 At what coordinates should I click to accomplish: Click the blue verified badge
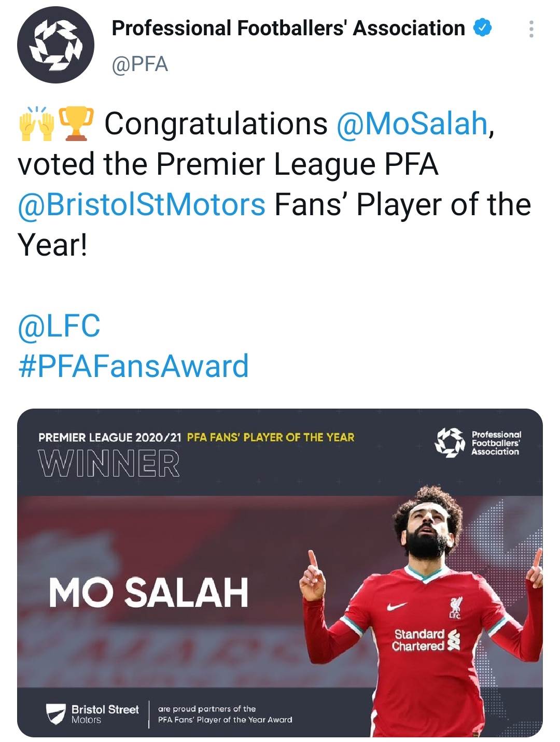point(482,28)
